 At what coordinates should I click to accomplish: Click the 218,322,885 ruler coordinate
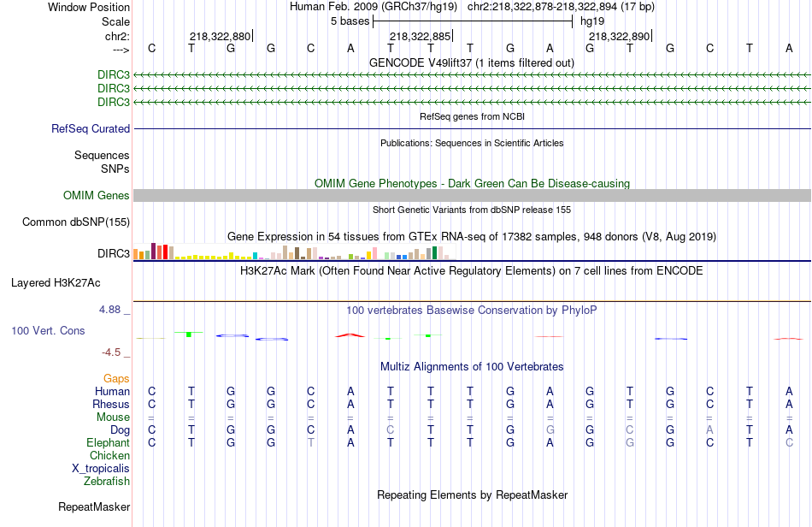coord(421,36)
